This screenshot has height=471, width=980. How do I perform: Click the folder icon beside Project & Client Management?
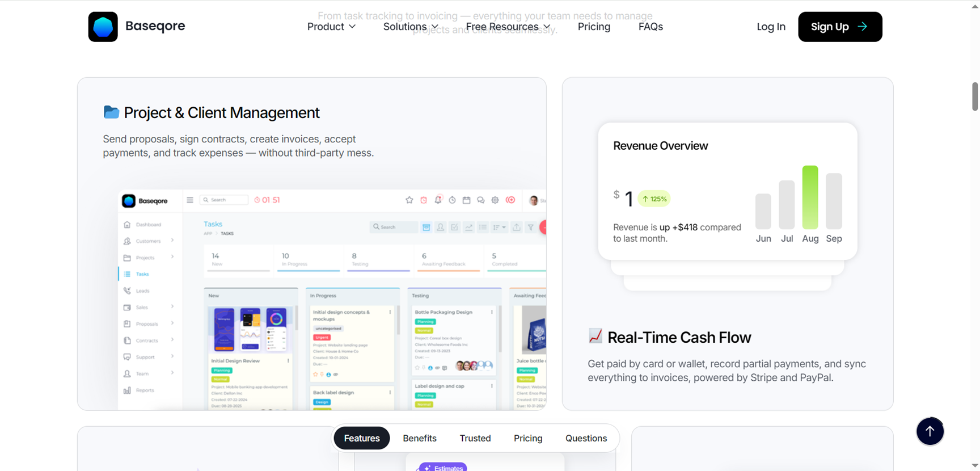[x=111, y=112]
